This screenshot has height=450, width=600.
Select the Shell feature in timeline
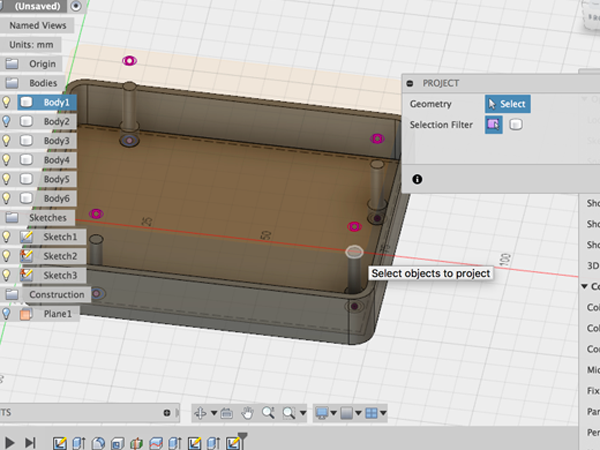tap(117, 443)
